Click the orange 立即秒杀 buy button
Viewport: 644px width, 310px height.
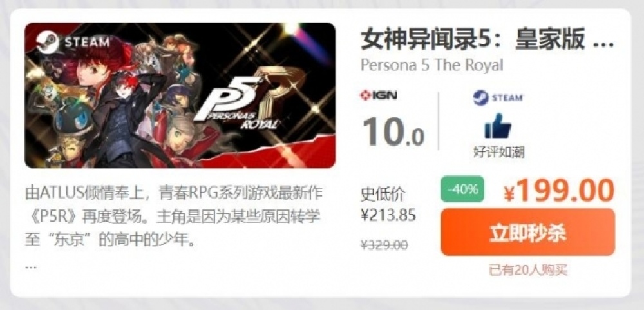[x=528, y=232]
